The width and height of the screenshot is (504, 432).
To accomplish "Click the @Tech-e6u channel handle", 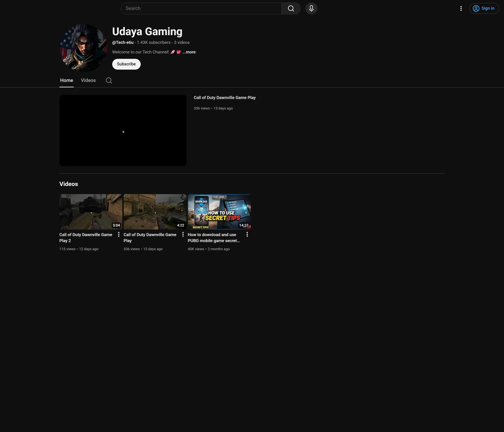I will point(123,43).
